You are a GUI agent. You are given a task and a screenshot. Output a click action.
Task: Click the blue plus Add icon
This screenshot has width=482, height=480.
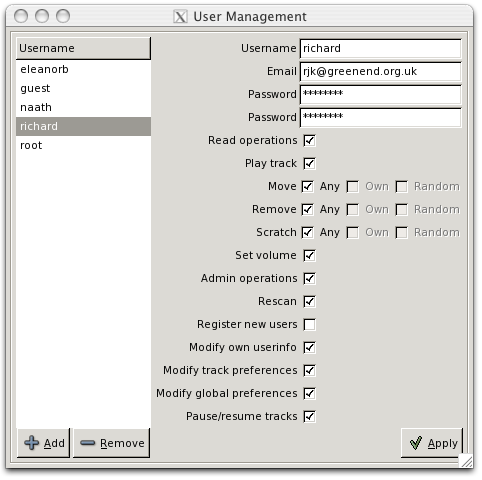pos(32,443)
